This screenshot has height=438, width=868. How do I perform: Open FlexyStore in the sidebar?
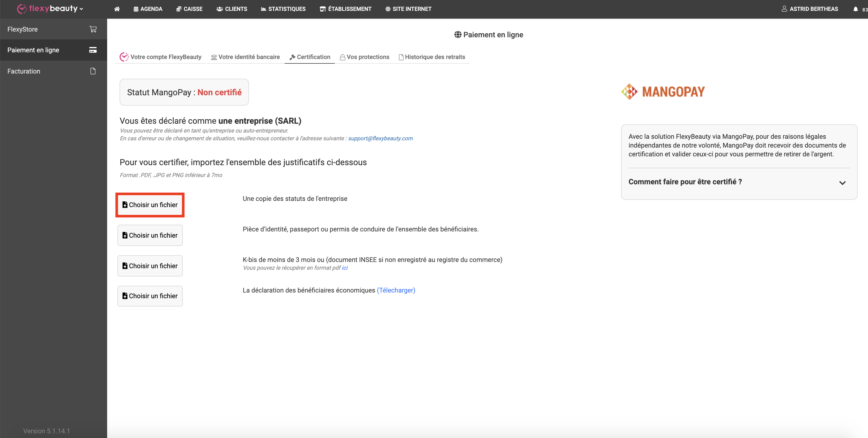[53, 29]
